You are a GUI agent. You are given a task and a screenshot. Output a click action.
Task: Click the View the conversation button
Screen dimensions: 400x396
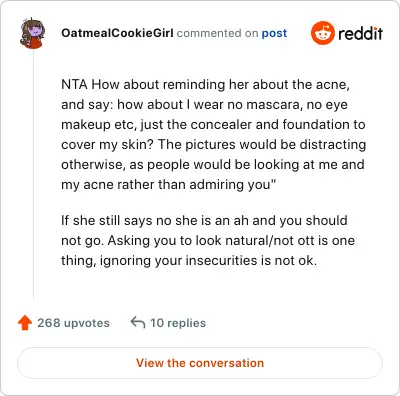click(200, 363)
